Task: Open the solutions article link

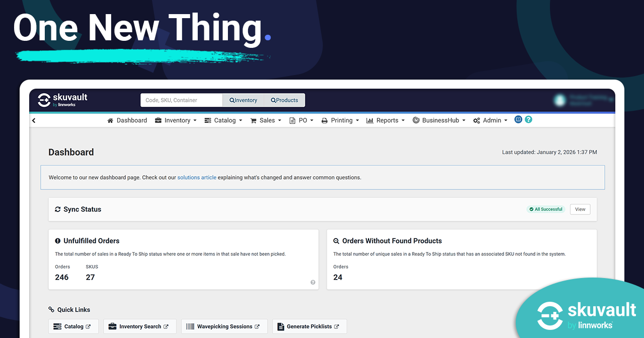Action: pyautogui.click(x=197, y=177)
